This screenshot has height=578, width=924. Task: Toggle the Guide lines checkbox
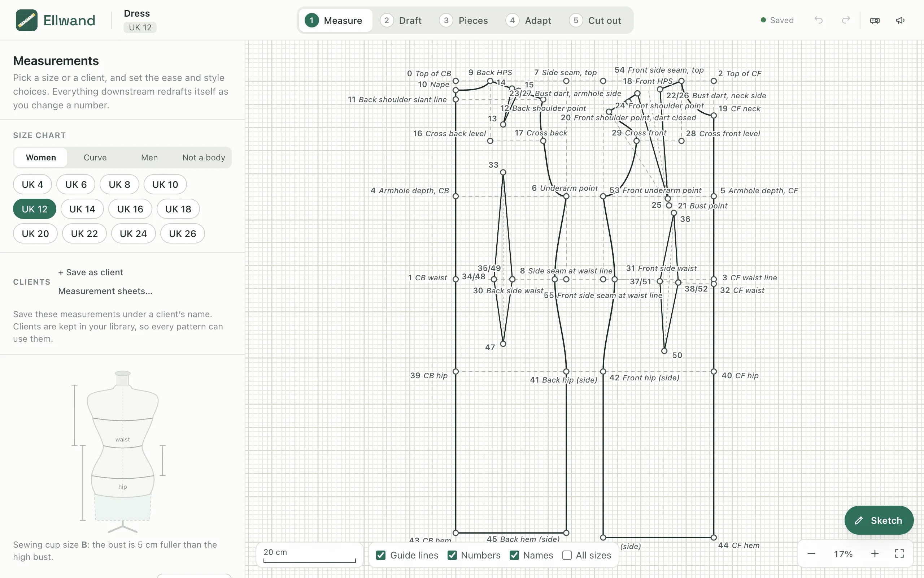pyautogui.click(x=381, y=555)
